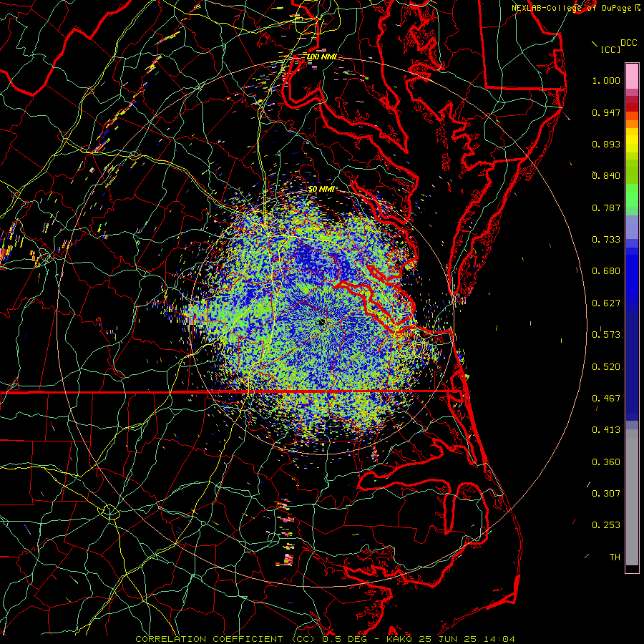This screenshot has width=644, height=644.
Task: Click the pink segment of the color scale
Action: click(632, 77)
